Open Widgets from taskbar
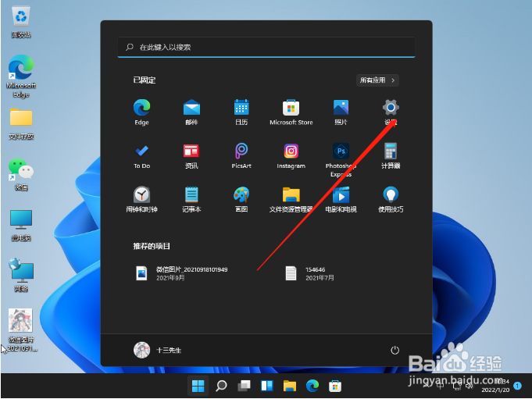The height and width of the screenshot is (399, 532). pyautogui.click(x=266, y=386)
